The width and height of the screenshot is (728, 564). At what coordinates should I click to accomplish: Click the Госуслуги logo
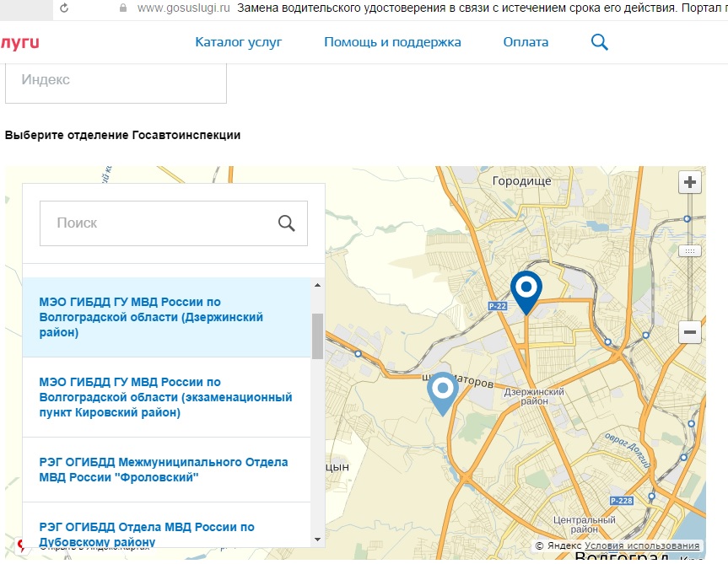pyautogui.click(x=19, y=42)
